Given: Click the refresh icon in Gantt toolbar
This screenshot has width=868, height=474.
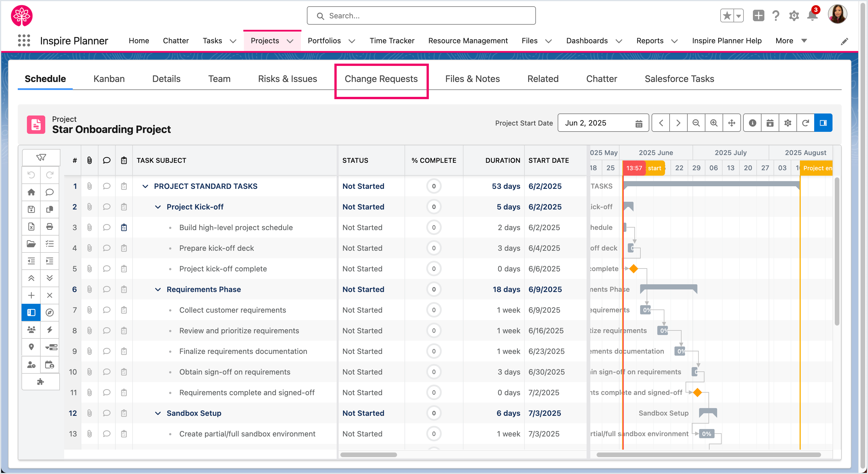Looking at the screenshot, I should tap(805, 123).
